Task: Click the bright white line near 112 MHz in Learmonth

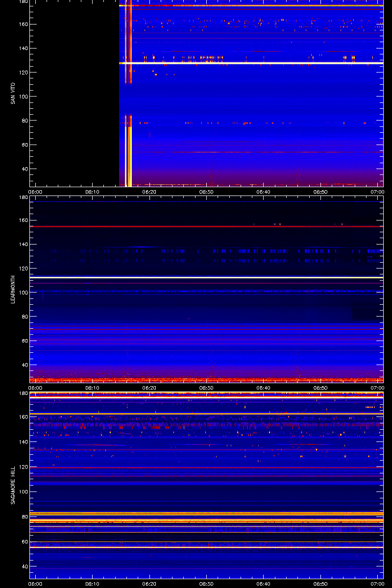Action: click(206, 277)
